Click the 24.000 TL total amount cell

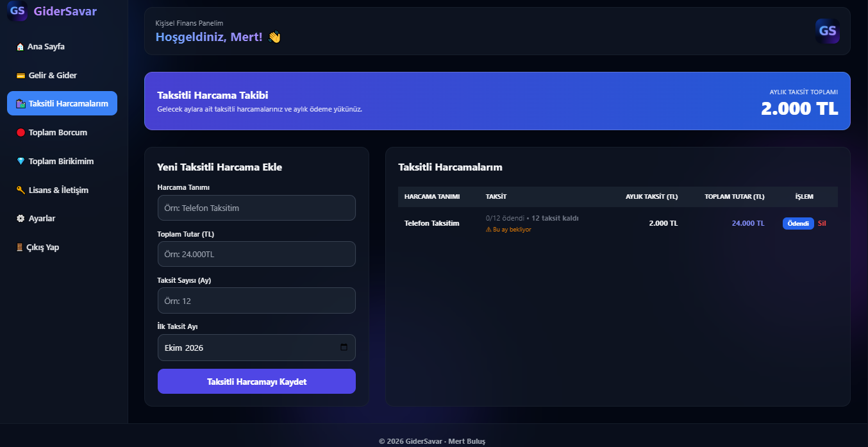click(x=748, y=223)
